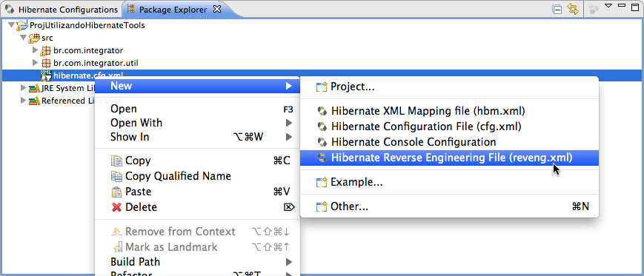644x276 pixels.
Task: Click the hibernate.cfg.xml file icon
Action: tap(46, 75)
